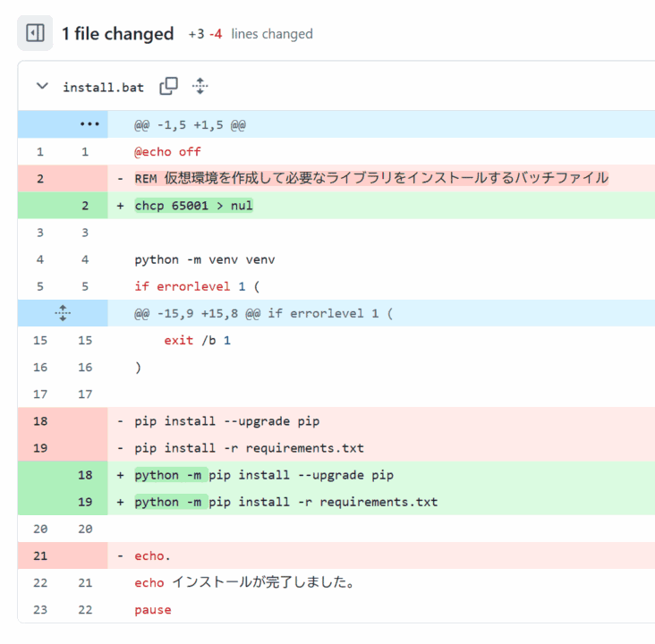The image size is (655, 644).
Task: Expand hidden lines before hunk -15,9
Action: click(63, 313)
